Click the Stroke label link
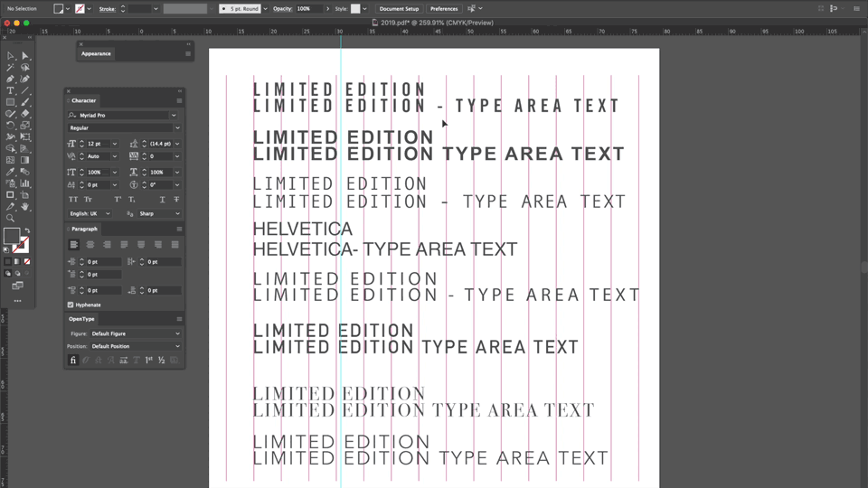Viewport: 868px width, 488px height. pyautogui.click(x=108, y=9)
